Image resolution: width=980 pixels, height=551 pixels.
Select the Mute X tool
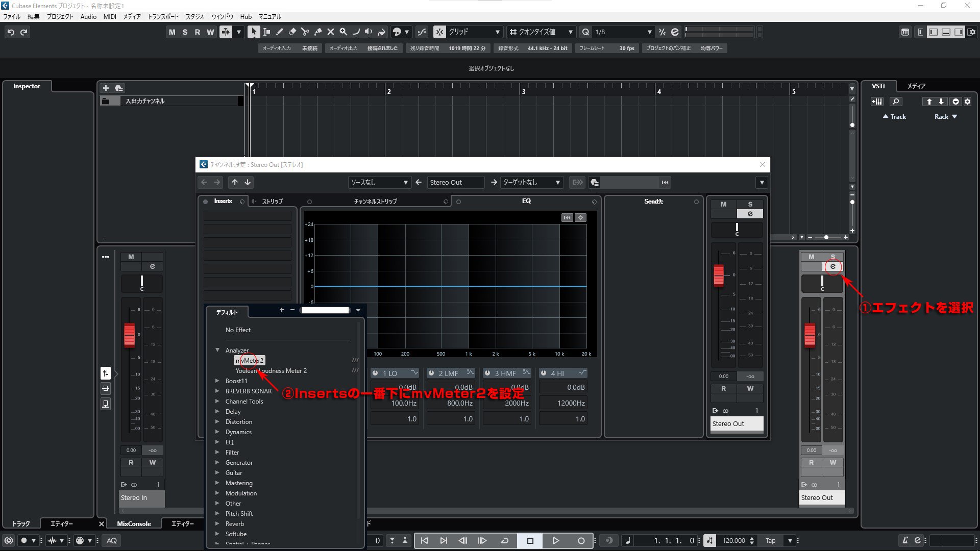330,32
